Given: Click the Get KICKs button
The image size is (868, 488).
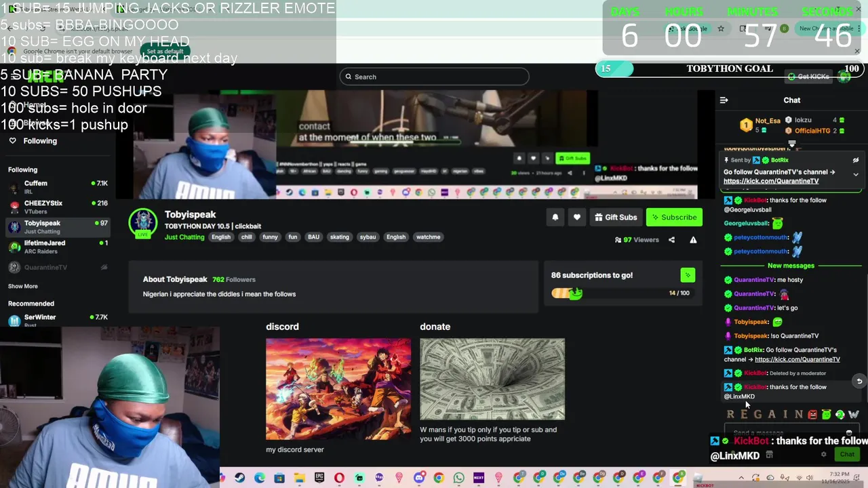Looking at the screenshot, I should [x=809, y=77].
